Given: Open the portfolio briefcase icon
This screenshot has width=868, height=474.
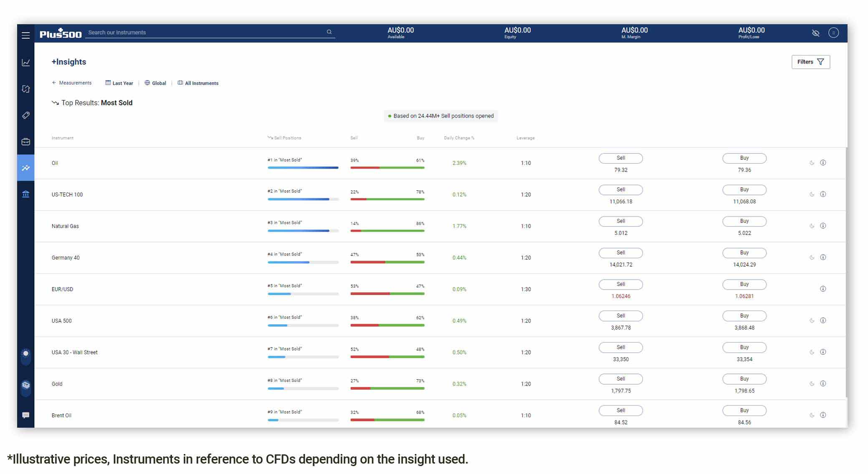Looking at the screenshot, I should click(25, 142).
